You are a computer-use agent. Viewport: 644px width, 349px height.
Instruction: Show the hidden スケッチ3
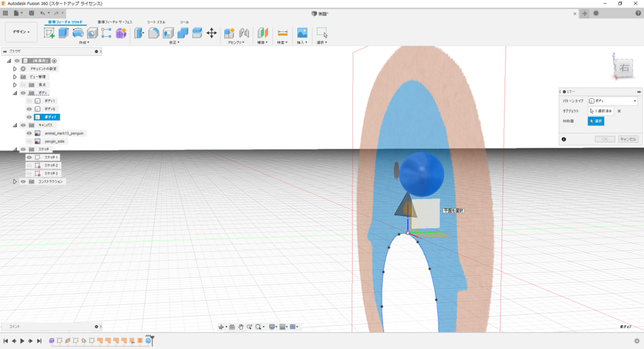tap(30, 173)
